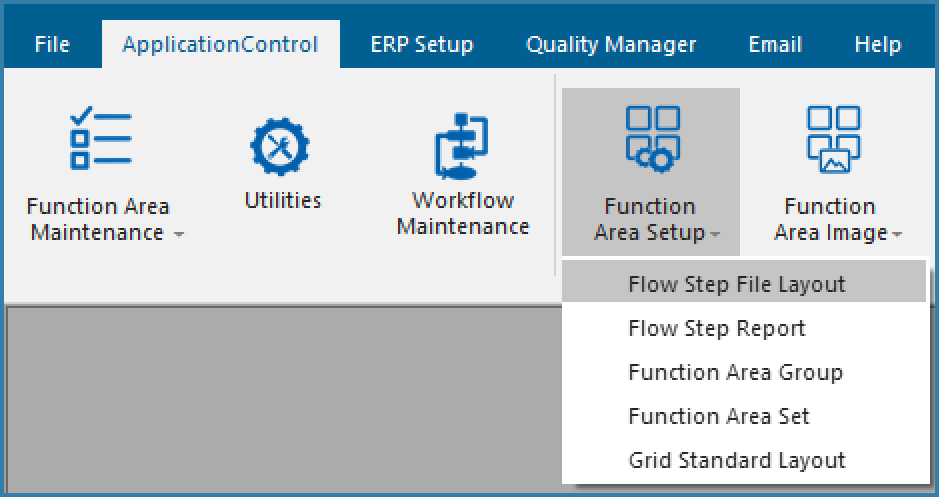Open the Email ribbon tab

coord(775,44)
